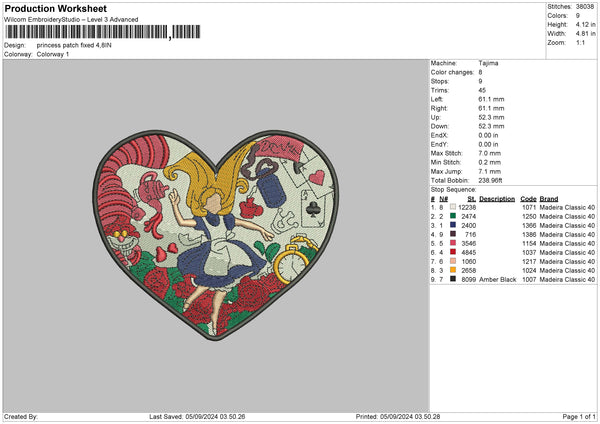The width and height of the screenshot is (600, 424).
Task: Click the Left value 61.1 mm
Action: tap(491, 99)
